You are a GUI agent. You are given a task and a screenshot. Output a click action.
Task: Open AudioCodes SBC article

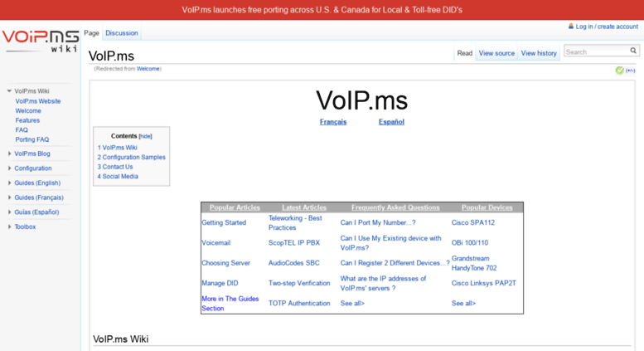point(294,263)
